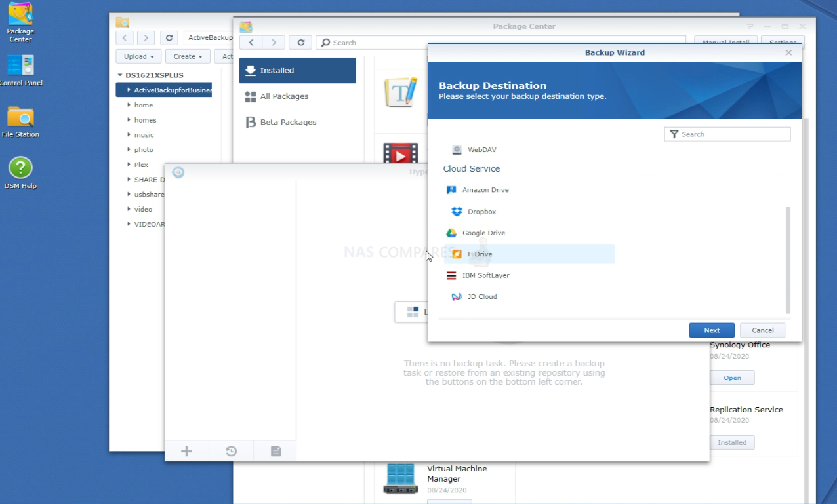This screenshot has height=504, width=837.
Task: Expand the music folder in tree
Action: 129,135
